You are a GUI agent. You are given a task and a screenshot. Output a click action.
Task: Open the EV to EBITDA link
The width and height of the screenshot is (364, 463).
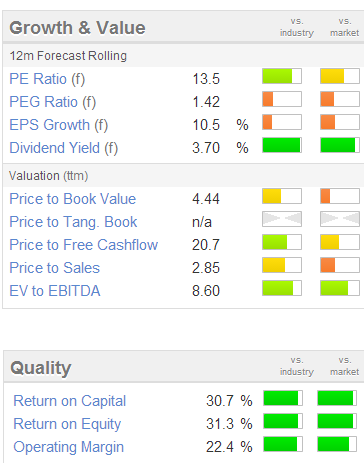click(55, 291)
